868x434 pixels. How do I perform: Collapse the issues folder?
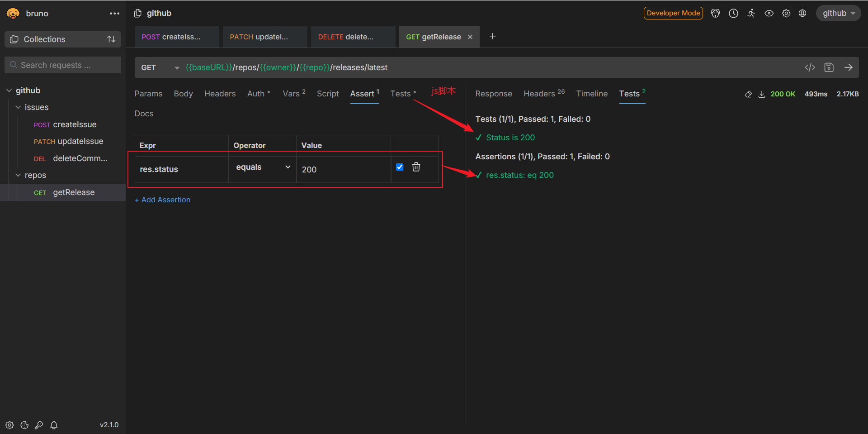coord(18,107)
